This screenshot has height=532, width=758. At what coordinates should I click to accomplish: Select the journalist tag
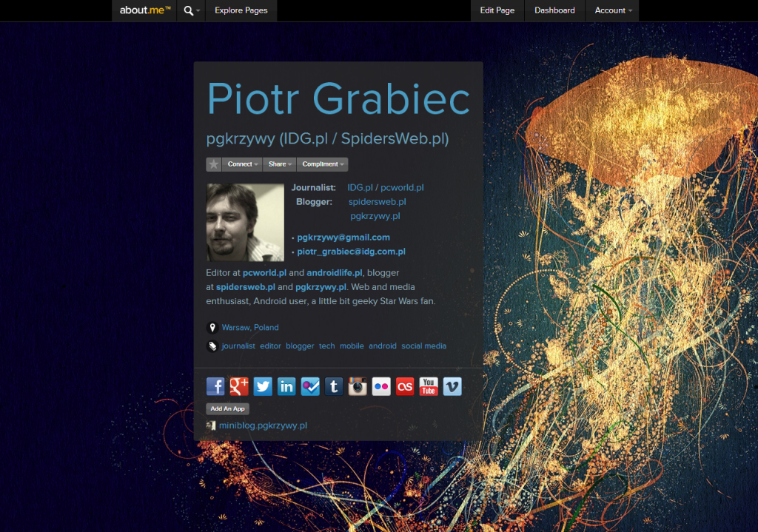point(238,346)
